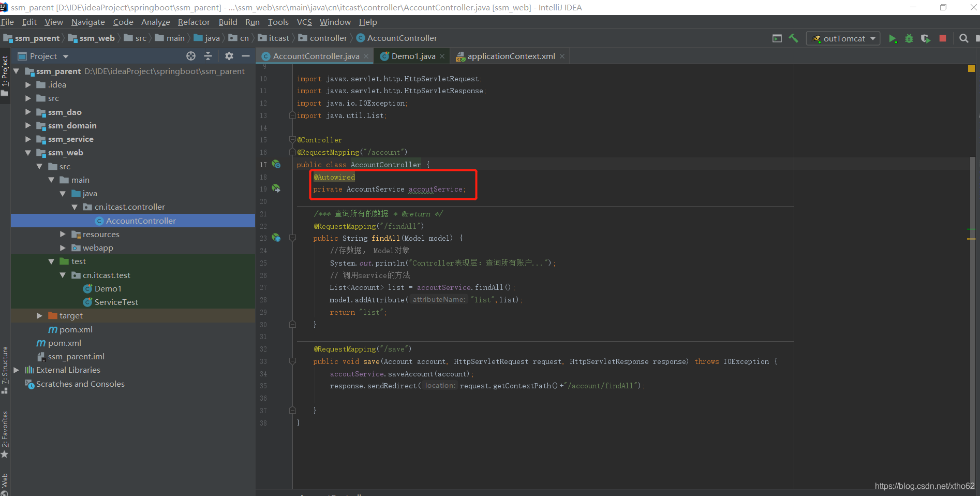Click controller breadcrumb in navigation bar
Viewport: 980px width, 496px height.
(323, 38)
